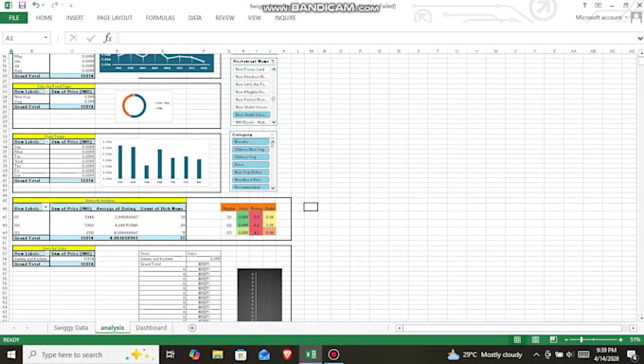Switch to Page Break Preview in status bar

(553, 339)
